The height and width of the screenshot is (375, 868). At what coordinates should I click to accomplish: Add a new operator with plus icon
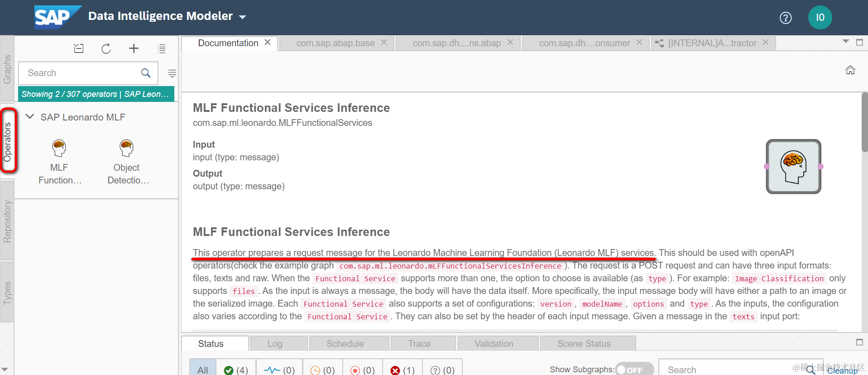pos(134,48)
